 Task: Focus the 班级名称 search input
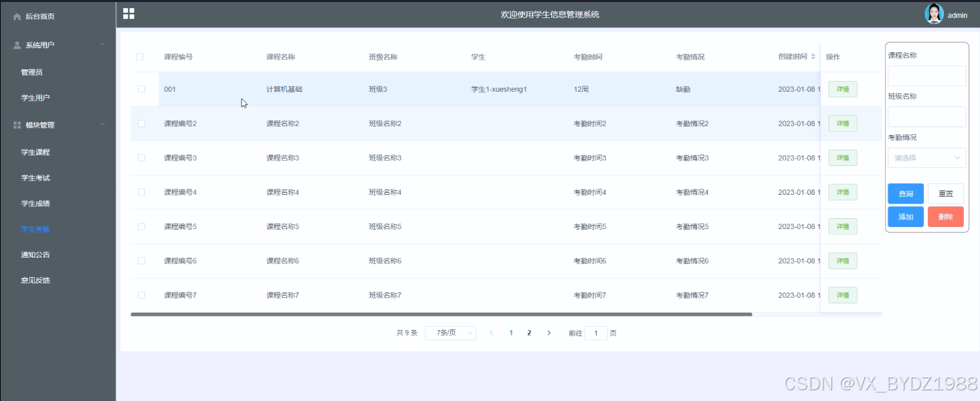tap(926, 116)
